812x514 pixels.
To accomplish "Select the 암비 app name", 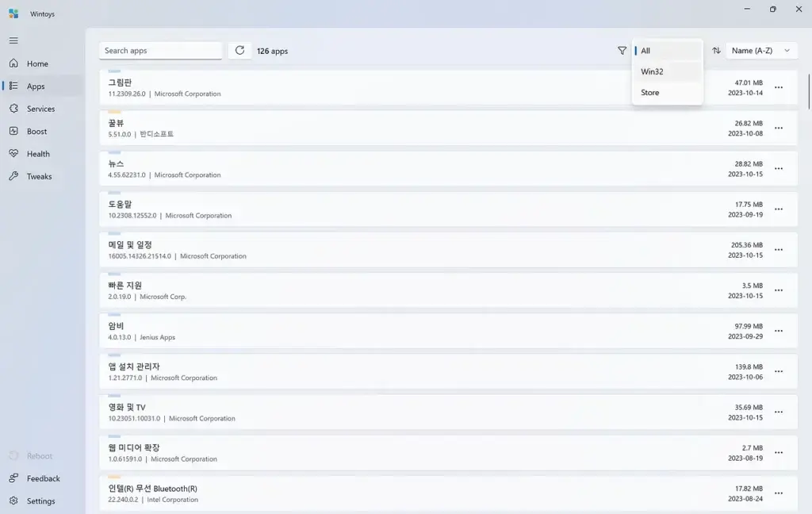I will [116, 326].
